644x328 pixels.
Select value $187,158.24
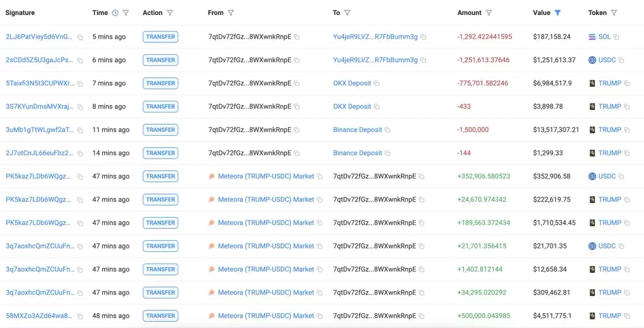point(552,36)
